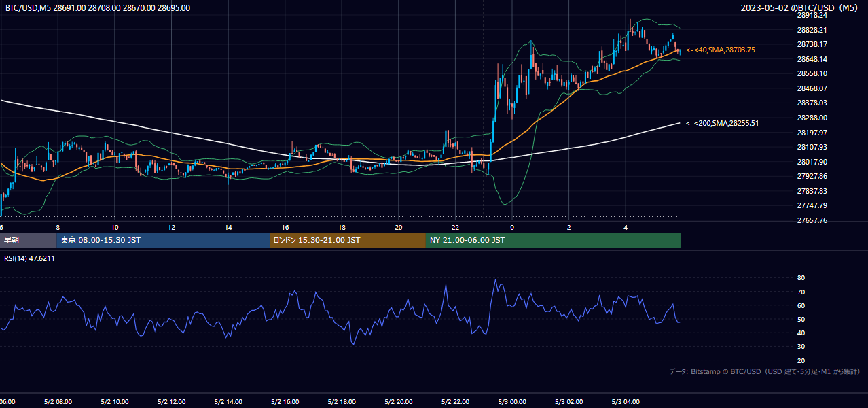Click the RSI(14) 47.6211 indicator label
The height and width of the screenshot is (408, 868).
pos(30,258)
